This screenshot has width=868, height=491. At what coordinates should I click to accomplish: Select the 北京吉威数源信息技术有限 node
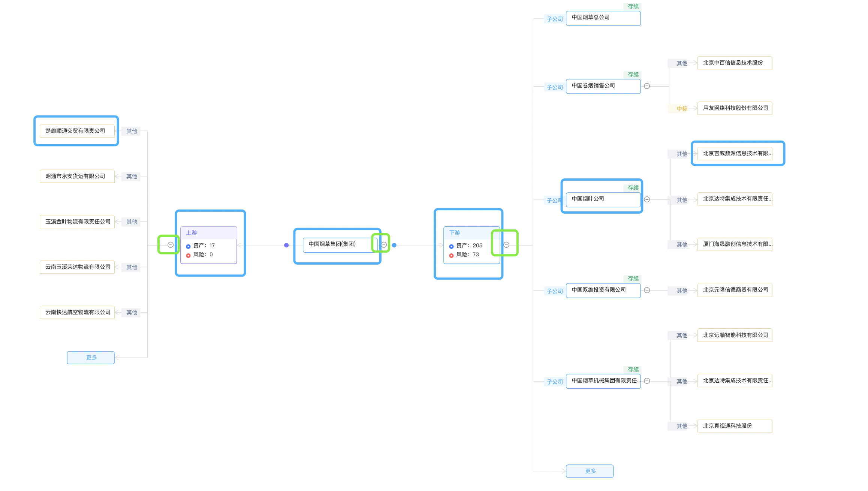click(735, 154)
